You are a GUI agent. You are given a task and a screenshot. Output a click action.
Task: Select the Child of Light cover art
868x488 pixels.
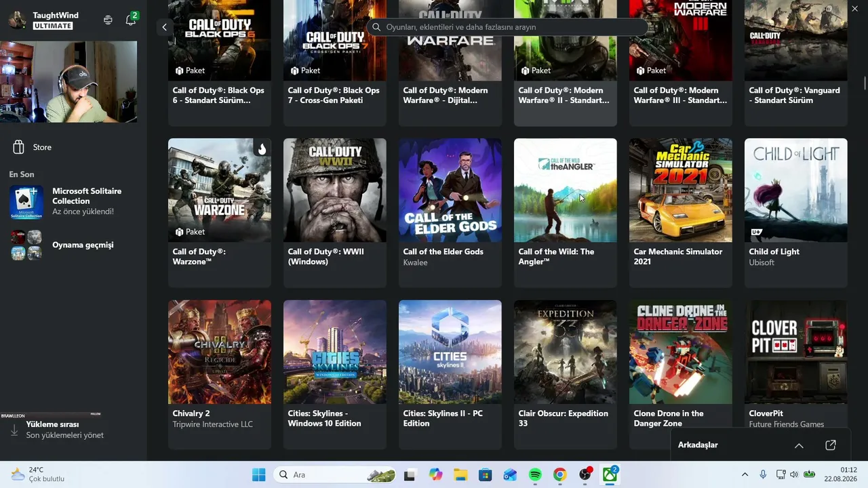coord(796,190)
